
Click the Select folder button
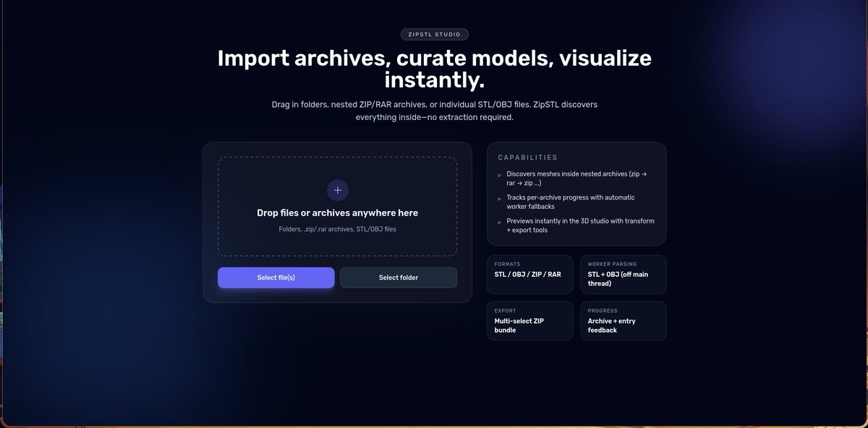[x=399, y=278]
